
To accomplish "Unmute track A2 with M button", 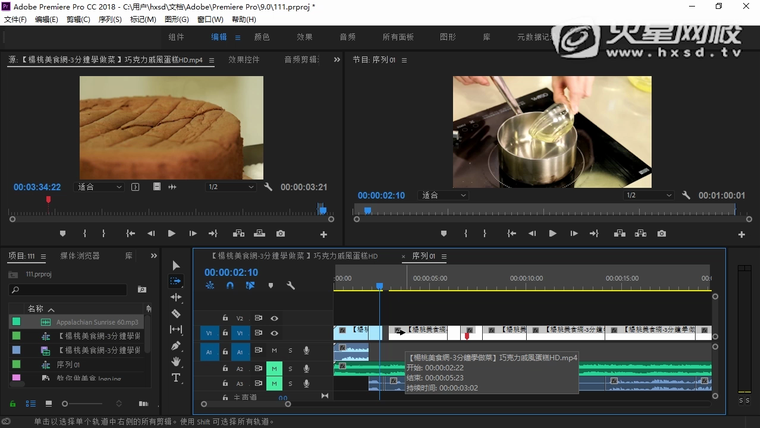I will tap(273, 368).
